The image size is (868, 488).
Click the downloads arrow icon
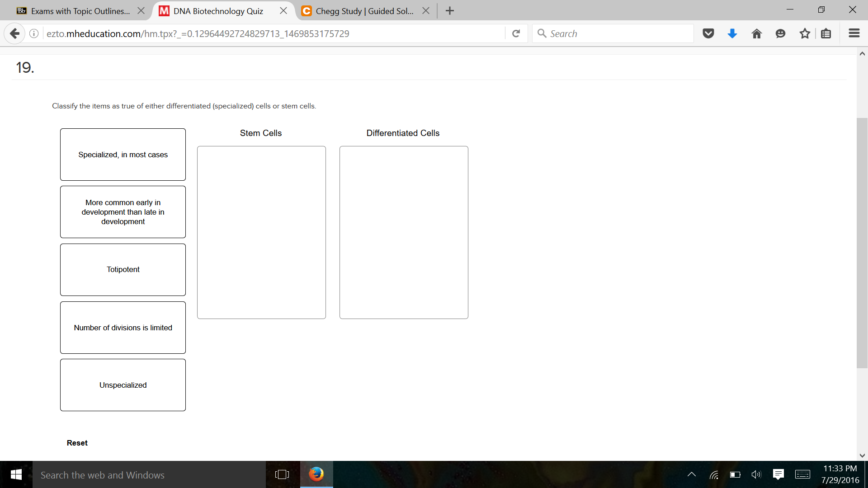[732, 33]
